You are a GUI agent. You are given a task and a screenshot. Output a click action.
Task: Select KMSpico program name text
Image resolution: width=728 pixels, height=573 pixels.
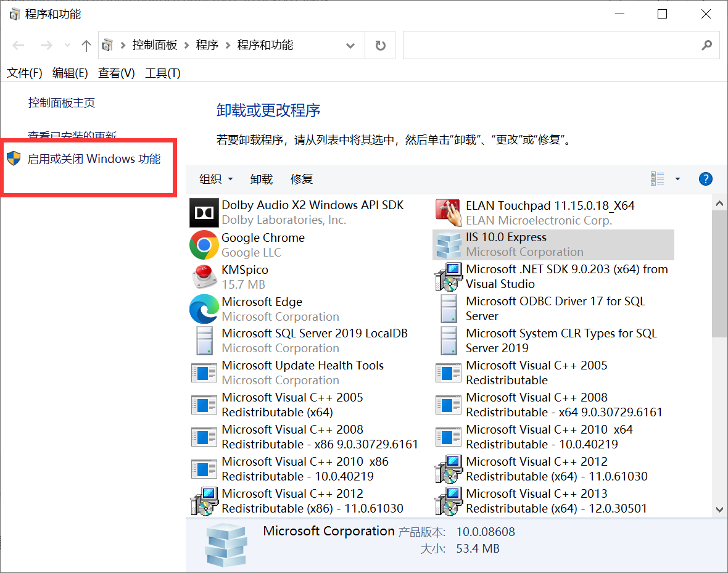tap(245, 270)
